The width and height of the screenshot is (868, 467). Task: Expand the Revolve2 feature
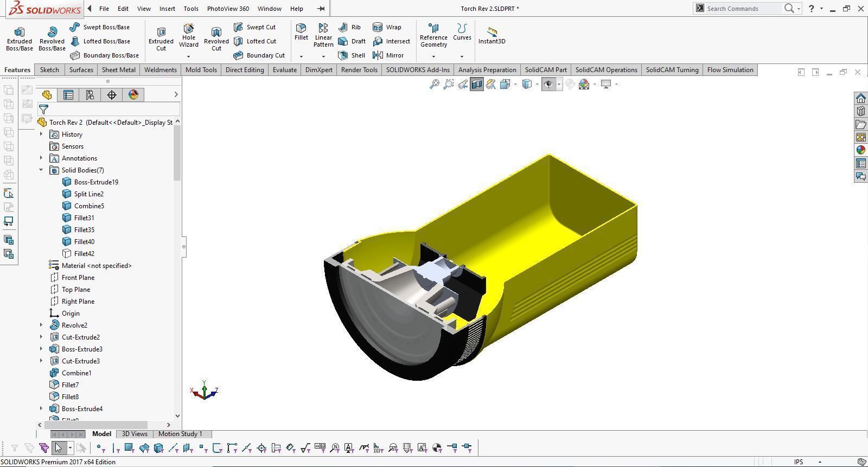41,325
